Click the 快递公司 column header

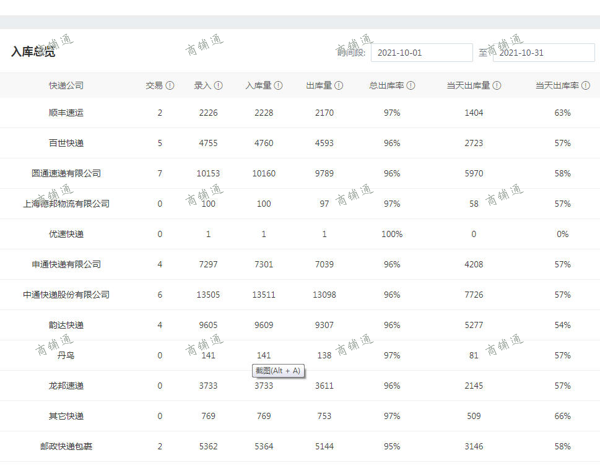[x=66, y=86]
